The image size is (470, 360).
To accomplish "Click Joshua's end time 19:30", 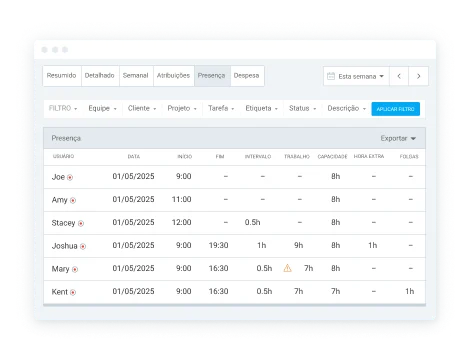I will pyautogui.click(x=219, y=245).
